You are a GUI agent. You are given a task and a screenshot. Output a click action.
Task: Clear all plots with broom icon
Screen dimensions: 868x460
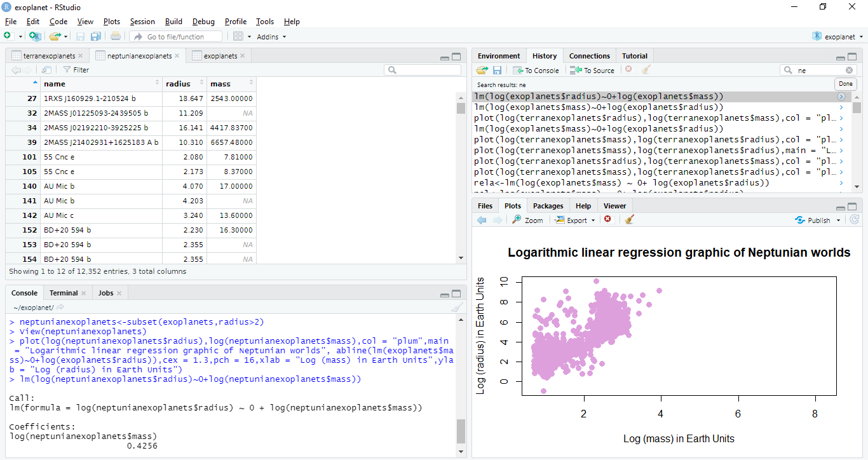[x=630, y=220]
